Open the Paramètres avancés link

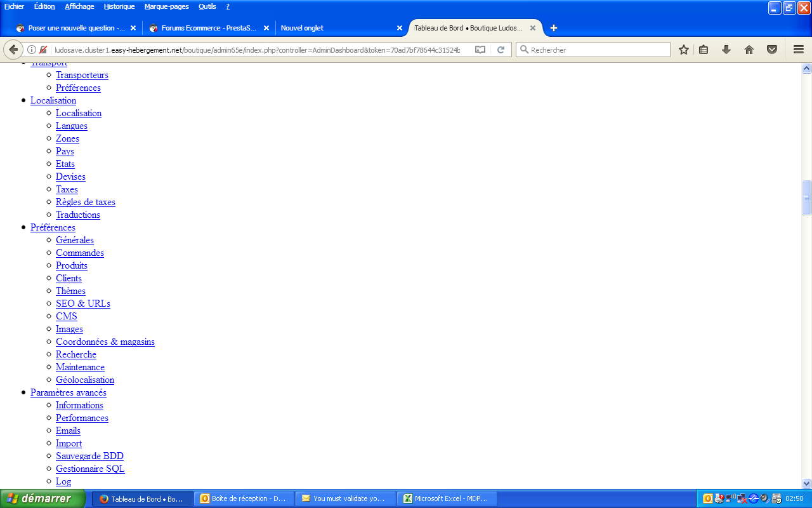tap(69, 392)
